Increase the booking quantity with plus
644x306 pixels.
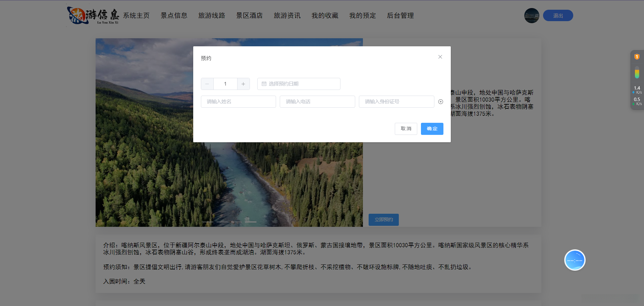point(243,84)
